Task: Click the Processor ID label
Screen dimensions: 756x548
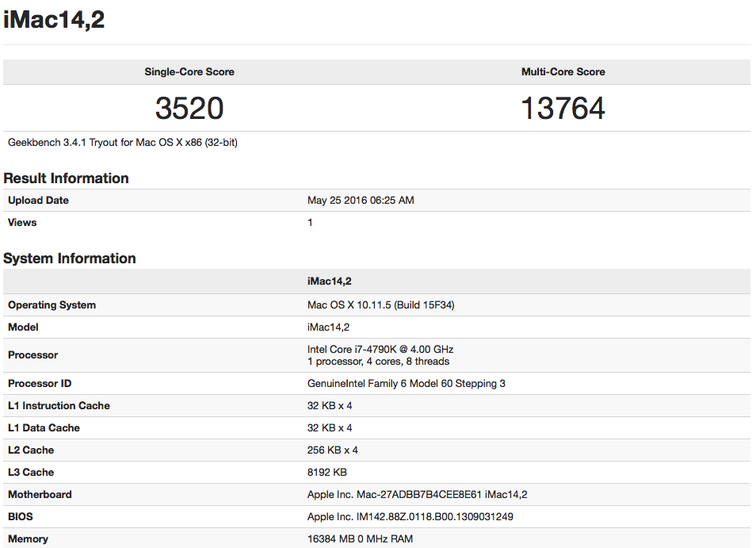Action: click(x=40, y=384)
